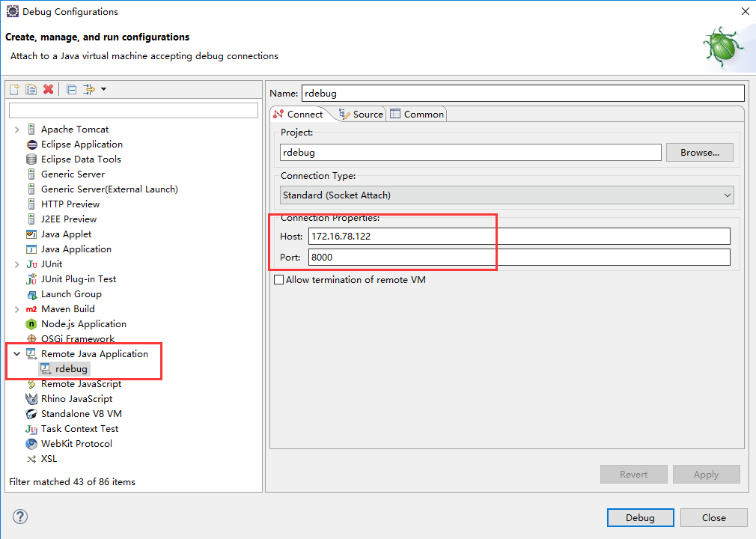Click the Launch Group icon
Image resolution: width=756 pixels, height=539 pixels.
click(x=32, y=294)
